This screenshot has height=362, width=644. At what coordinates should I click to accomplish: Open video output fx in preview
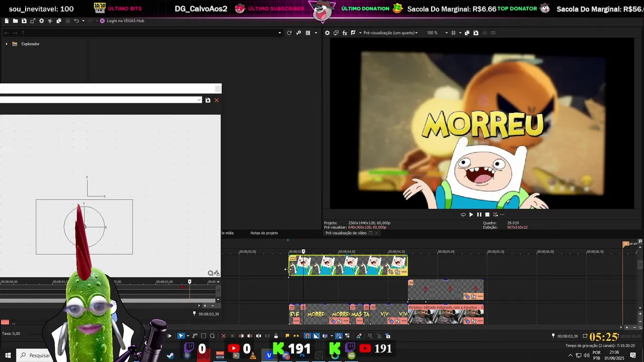(x=345, y=33)
